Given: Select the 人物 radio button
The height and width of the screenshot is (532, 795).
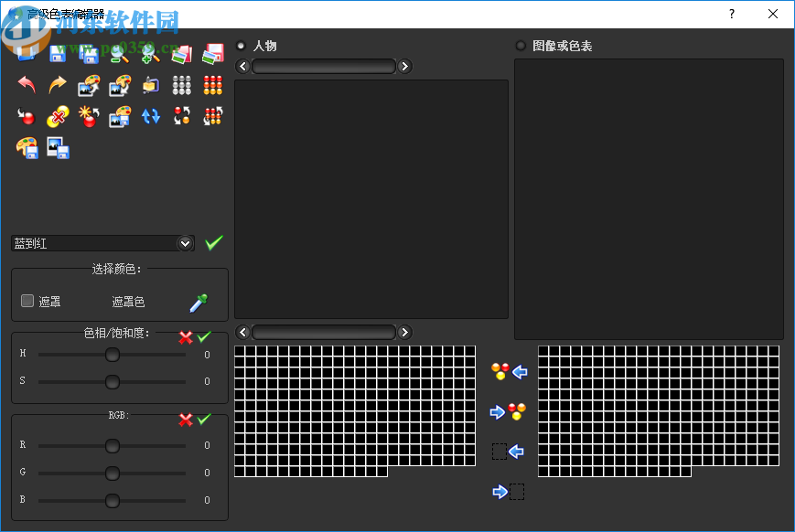Looking at the screenshot, I should (x=241, y=46).
